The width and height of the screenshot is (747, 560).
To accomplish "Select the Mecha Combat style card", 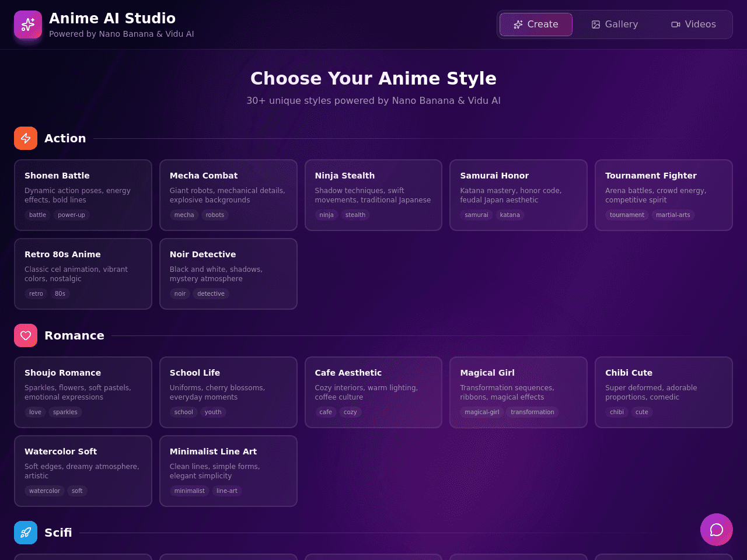I will coord(228,195).
